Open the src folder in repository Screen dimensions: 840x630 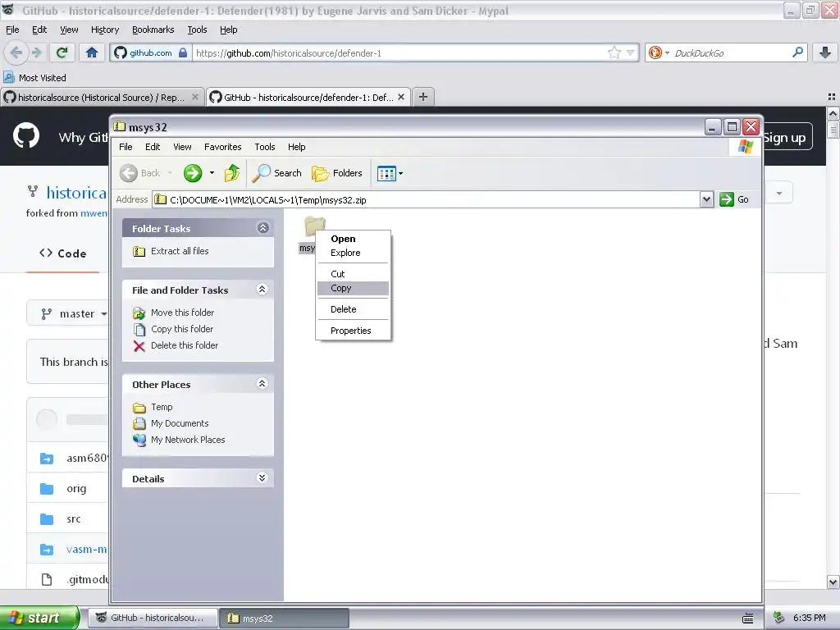[73, 518]
